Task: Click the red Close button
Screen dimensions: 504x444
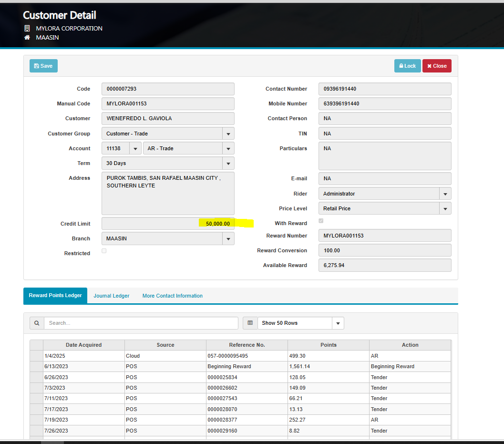Action: [x=437, y=66]
